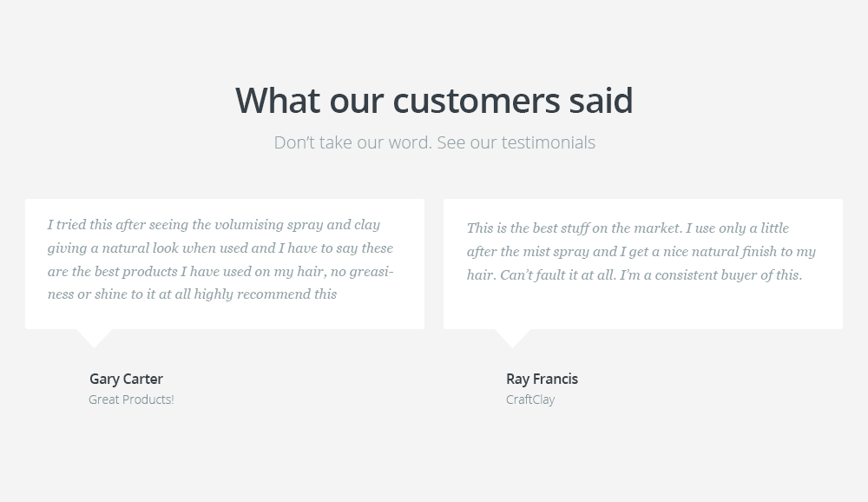Click empty space below text in Ray's testimonial card
Viewport: 868px width, 502px height.
[x=643, y=307]
